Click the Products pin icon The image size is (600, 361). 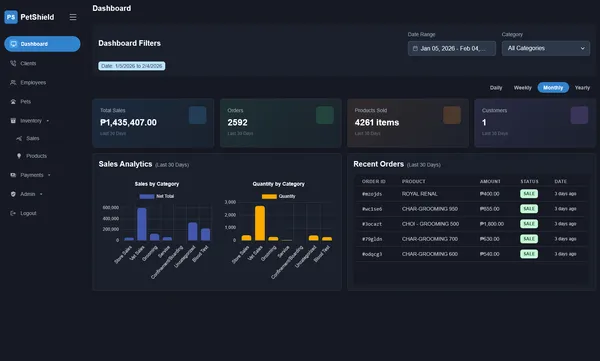[19, 156]
